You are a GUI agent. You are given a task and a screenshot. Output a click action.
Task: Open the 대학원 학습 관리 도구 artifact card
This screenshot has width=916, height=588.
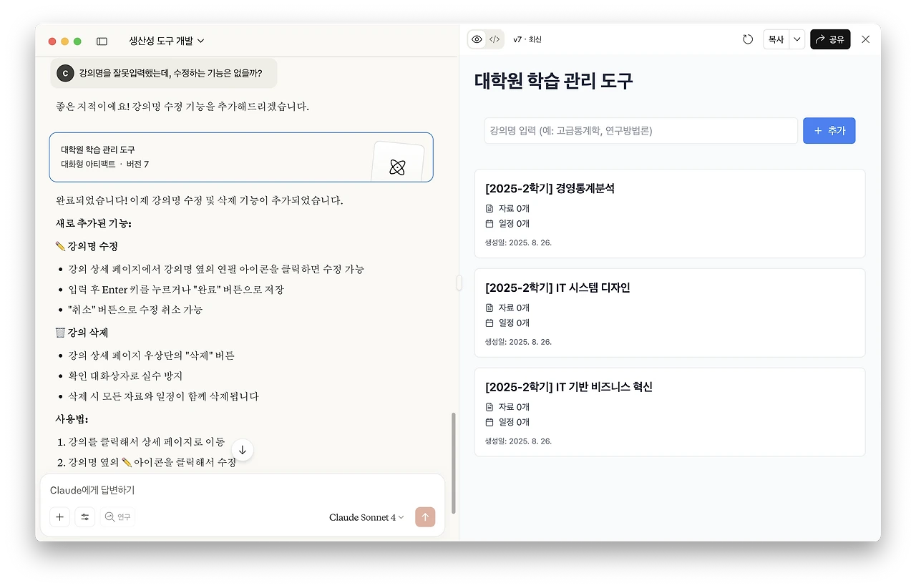(x=241, y=157)
